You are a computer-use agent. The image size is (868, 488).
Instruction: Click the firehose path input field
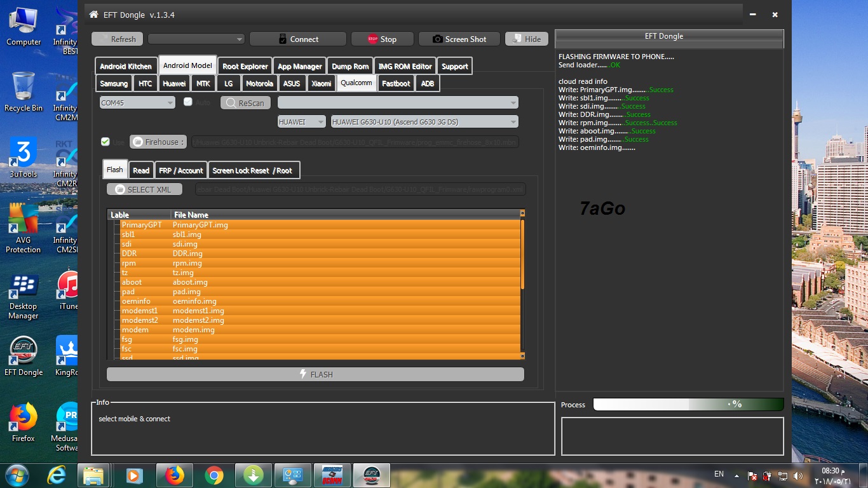[x=355, y=142]
